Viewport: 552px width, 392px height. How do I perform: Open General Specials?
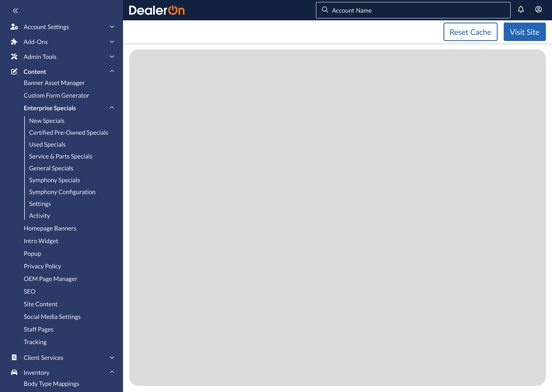point(51,168)
